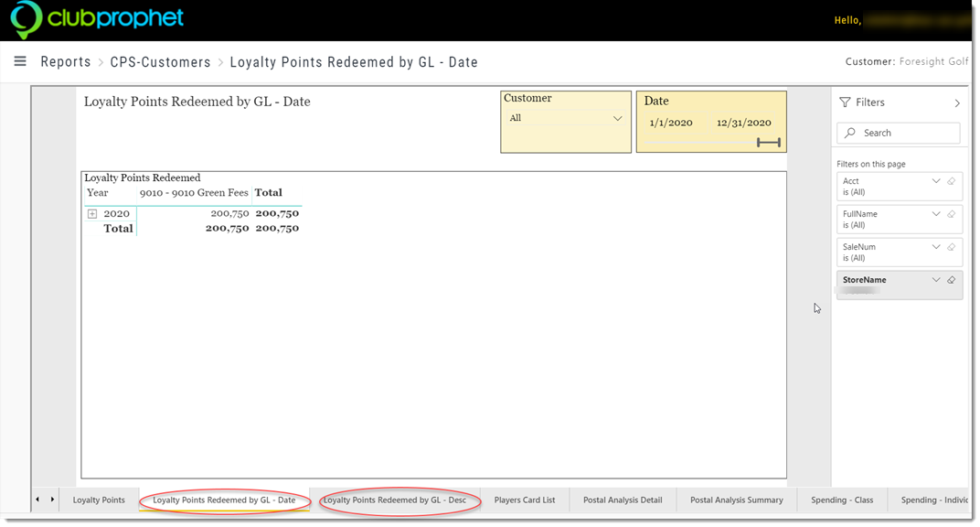The width and height of the screenshot is (980, 527).
Task: Open the Spending - Class tab
Action: click(842, 500)
